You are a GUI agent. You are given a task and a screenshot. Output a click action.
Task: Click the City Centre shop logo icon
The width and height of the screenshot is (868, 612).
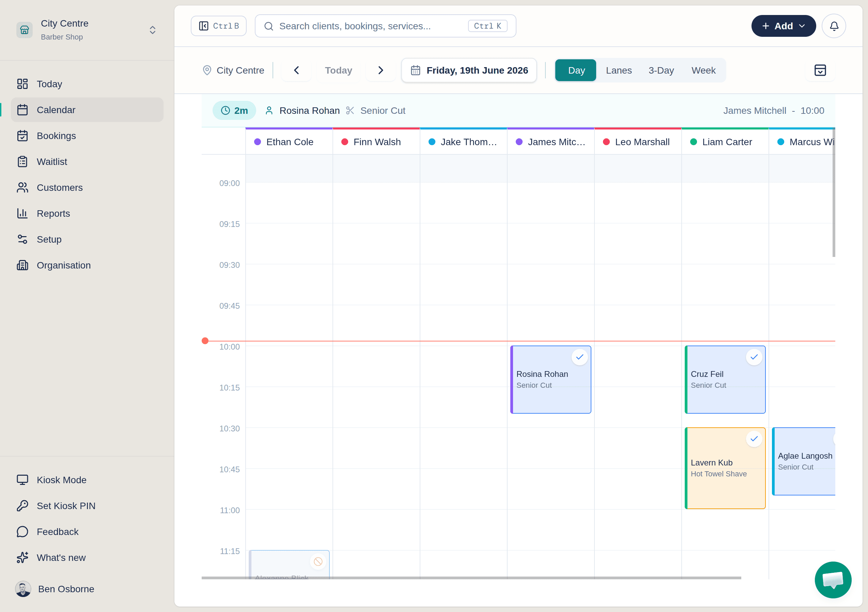25,30
